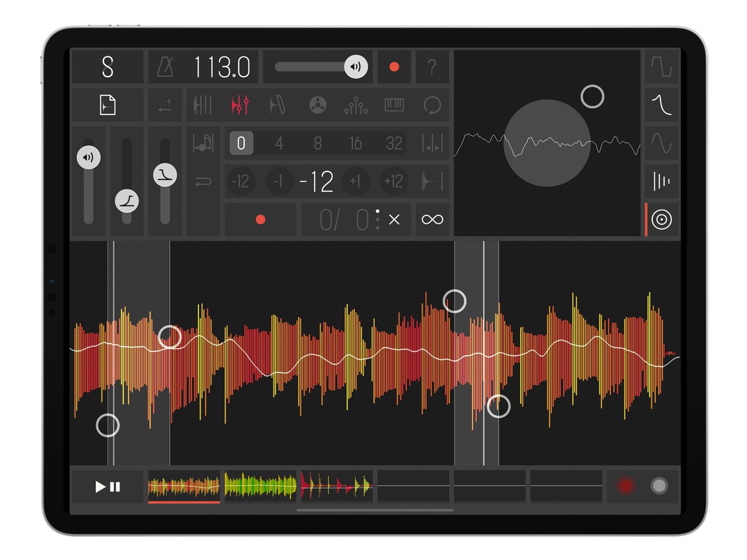Select the first orange sample thumbnail
This screenshot has height=560, width=747.
pos(184,487)
